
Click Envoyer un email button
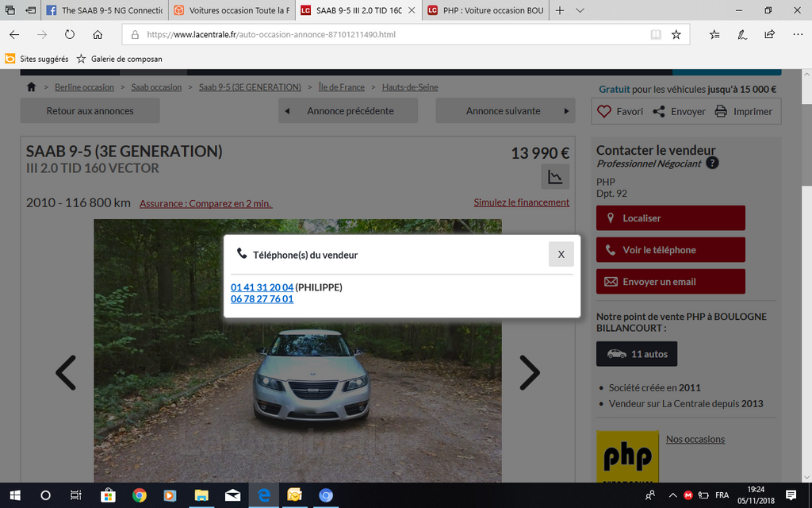tap(671, 282)
